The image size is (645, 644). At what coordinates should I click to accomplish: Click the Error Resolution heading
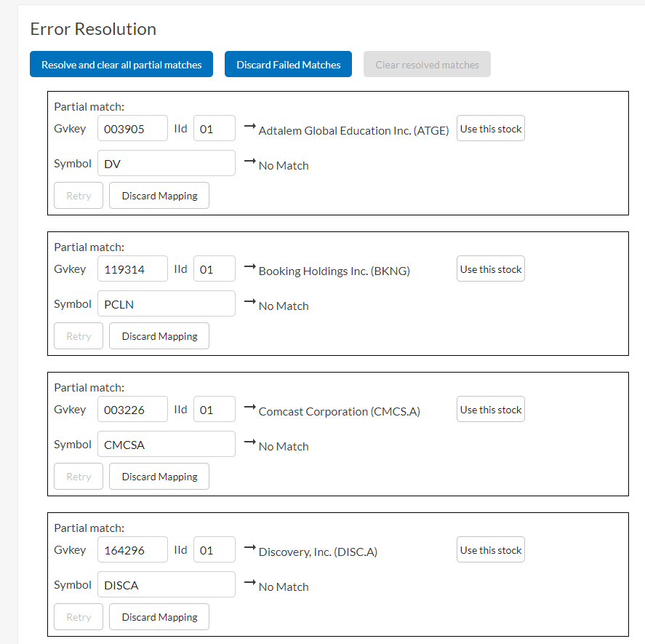(x=93, y=29)
